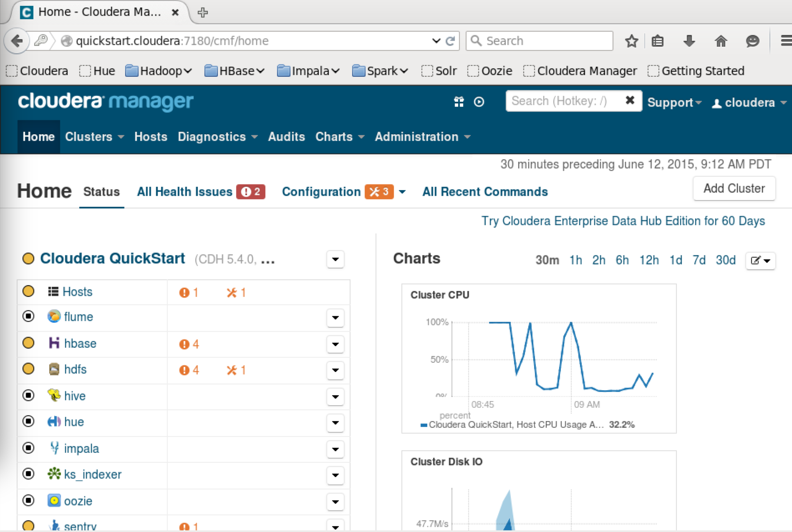Image resolution: width=792 pixels, height=532 pixels.
Task: Set chart time range to 1h
Action: pyautogui.click(x=576, y=260)
